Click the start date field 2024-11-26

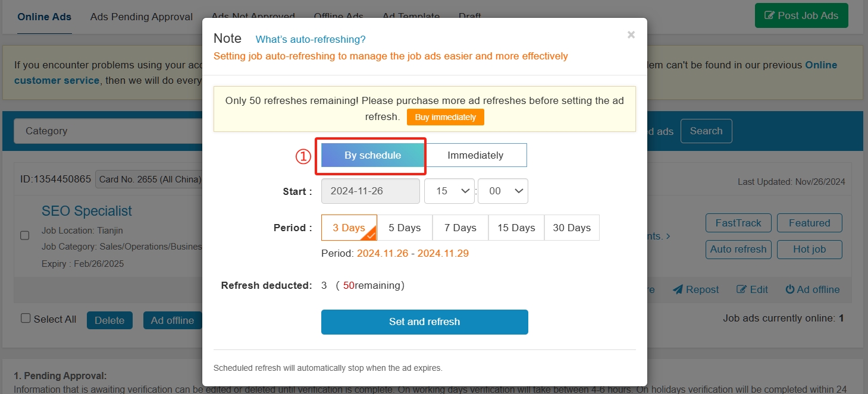[x=371, y=191]
